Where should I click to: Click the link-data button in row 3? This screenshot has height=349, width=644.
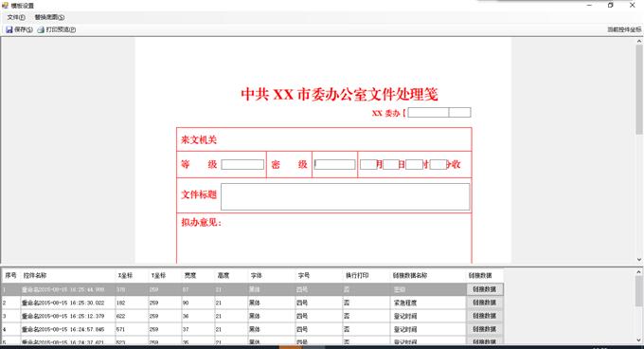tap(485, 316)
